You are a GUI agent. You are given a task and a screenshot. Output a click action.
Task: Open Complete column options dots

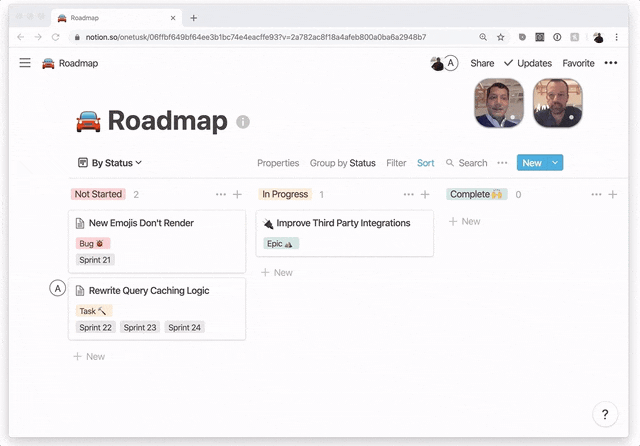(x=596, y=195)
